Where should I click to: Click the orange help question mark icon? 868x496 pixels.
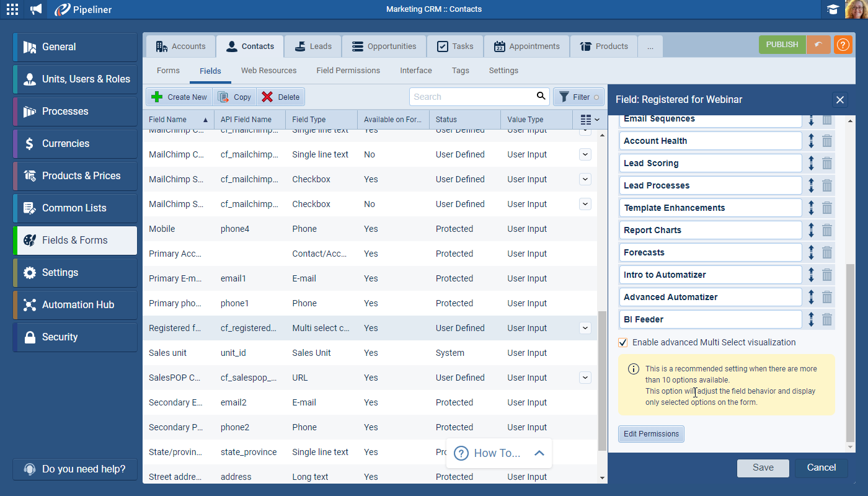[x=843, y=45]
